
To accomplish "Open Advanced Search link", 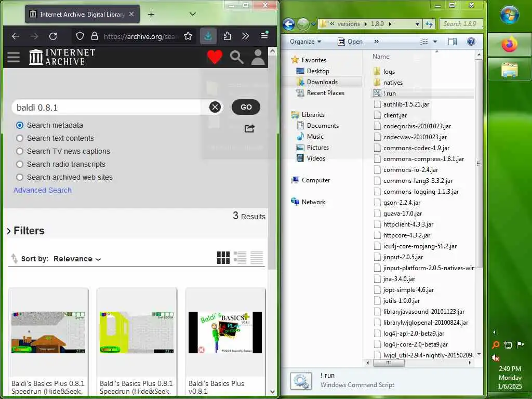I will point(43,190).
